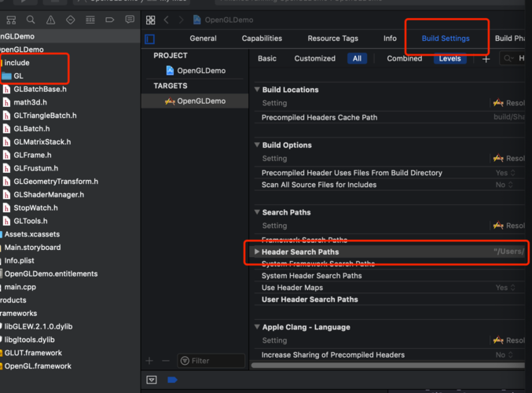Add a target with the plus button

coord(149,361)
